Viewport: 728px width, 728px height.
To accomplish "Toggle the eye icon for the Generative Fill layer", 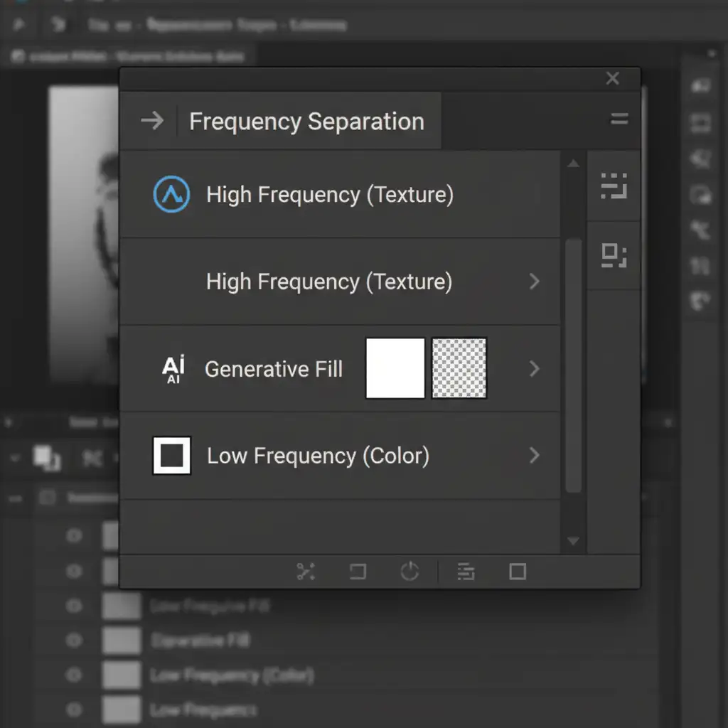I will 74,640.
